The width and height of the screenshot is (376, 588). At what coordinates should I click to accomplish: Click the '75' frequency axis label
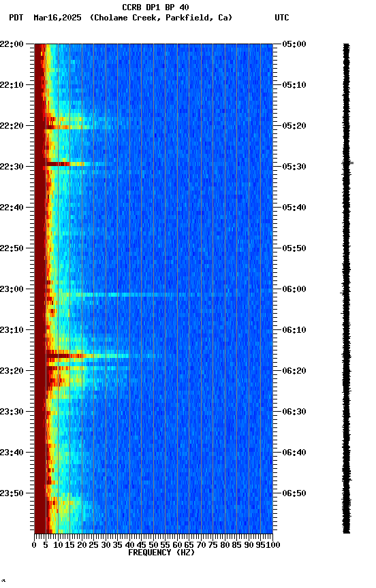point(213,545)
